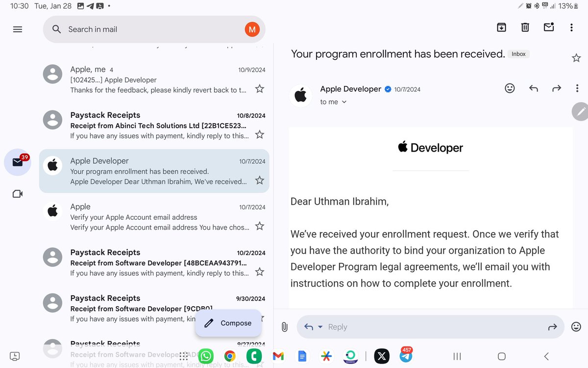Star the 'Apple, me' conversation
Image resolution: width=588 pixels, height=368 pixels.
(260, 89)
